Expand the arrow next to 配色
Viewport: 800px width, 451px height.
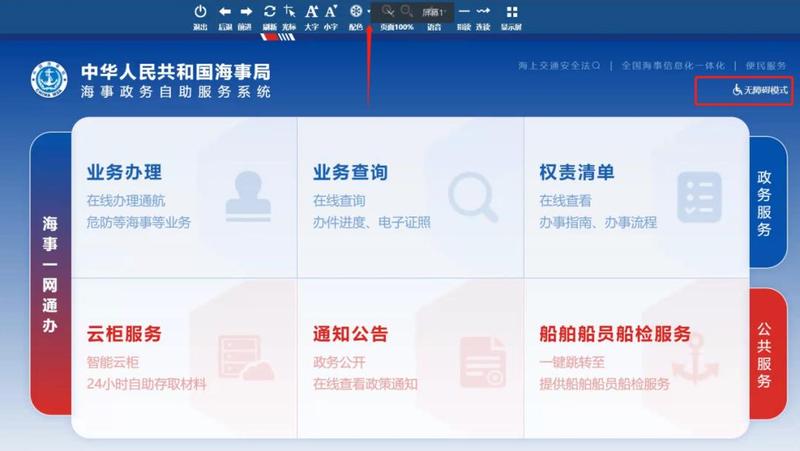coord(369,12)
